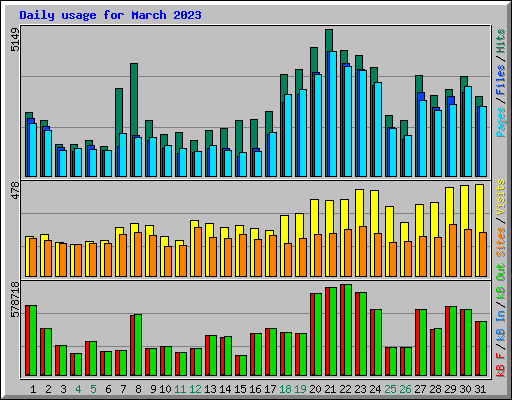Click day label 27 on the x-axis
The image size is (512, 400).
tap(420, 389)
